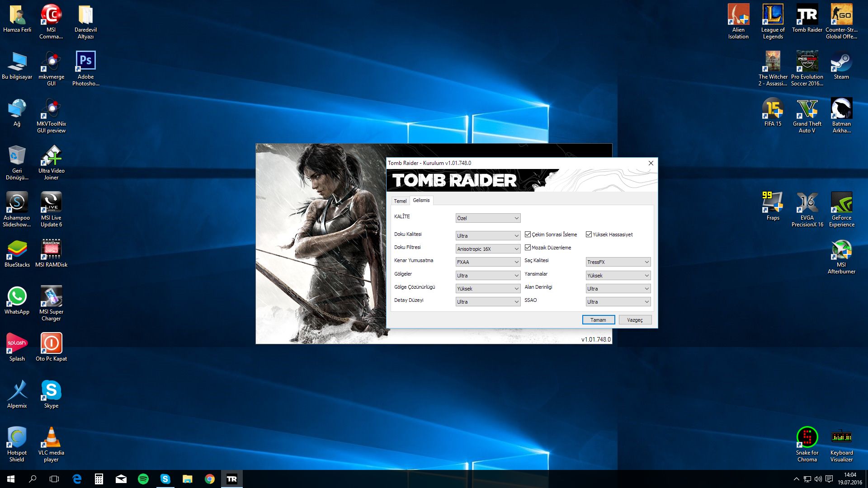This screenshot has width=868, height=488.
Task: Open Calculator from taskbar
Action: 99,479
